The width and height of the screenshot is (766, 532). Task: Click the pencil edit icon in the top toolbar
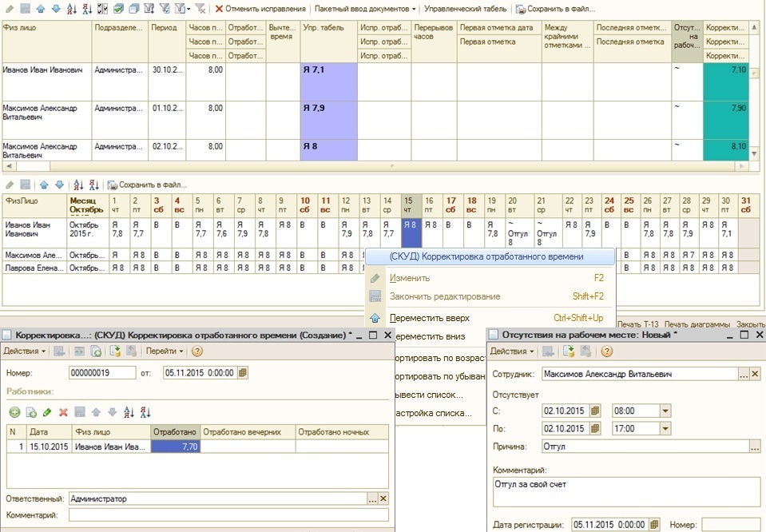coord(9,9)
